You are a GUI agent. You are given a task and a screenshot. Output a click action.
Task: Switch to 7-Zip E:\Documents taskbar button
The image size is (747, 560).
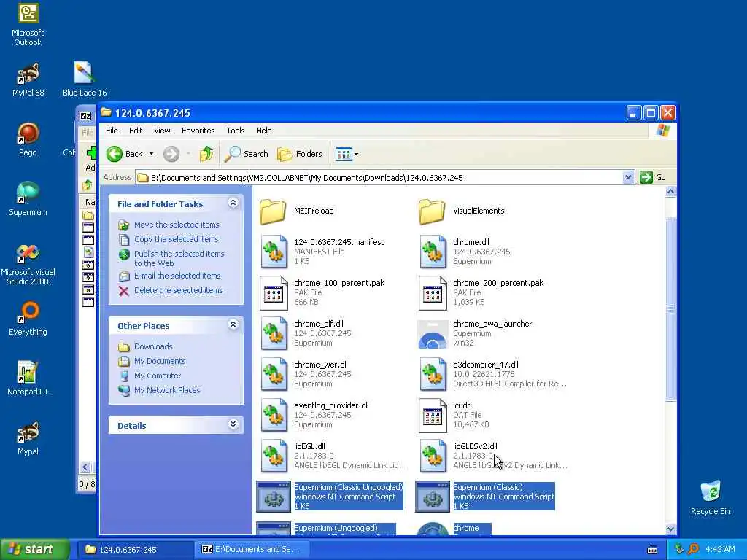[252, 549]
